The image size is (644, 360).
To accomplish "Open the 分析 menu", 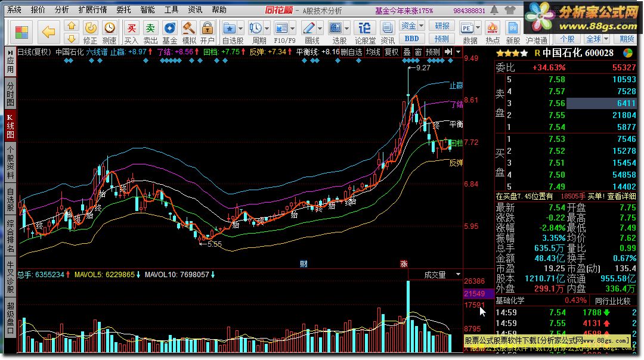I will pos(61,10).
